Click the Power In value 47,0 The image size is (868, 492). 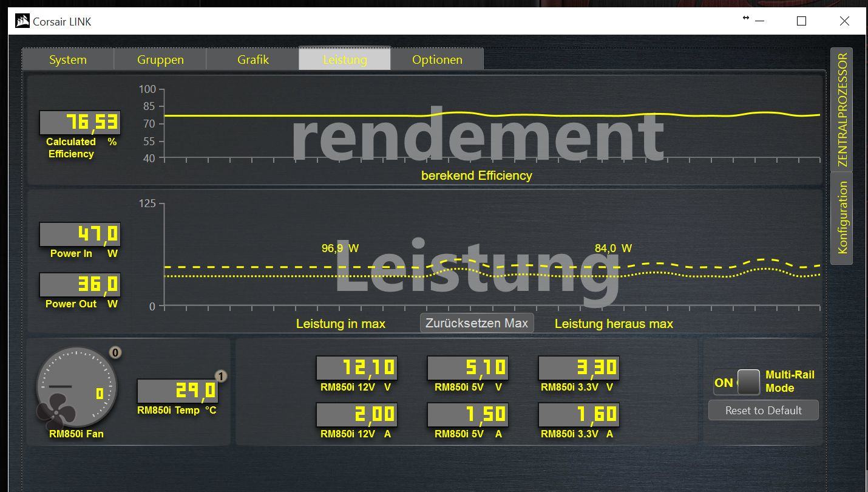[80, 234]
